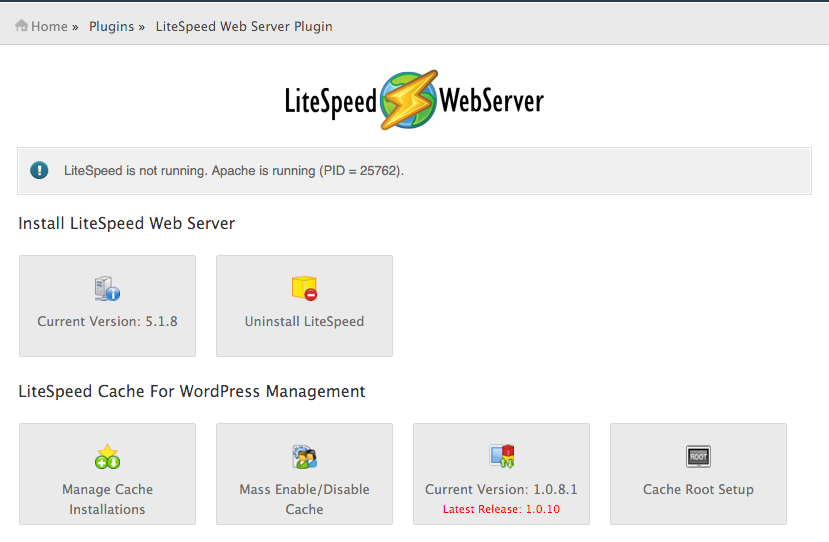Click the Install LiteSpeed Web Server heading

click(x=126, y=223)
